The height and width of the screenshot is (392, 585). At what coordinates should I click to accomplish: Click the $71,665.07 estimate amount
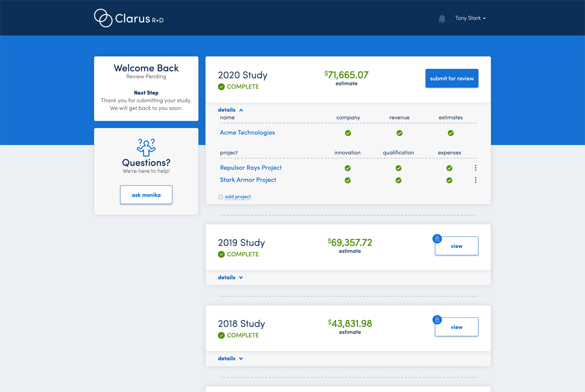pyautogui.click(x=346, y=75)
